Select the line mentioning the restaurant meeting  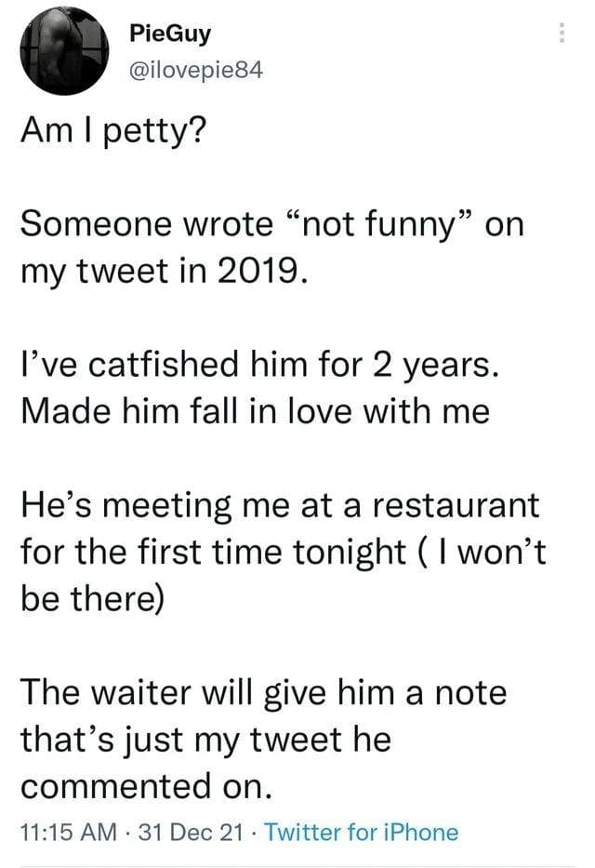pos(279,505)
